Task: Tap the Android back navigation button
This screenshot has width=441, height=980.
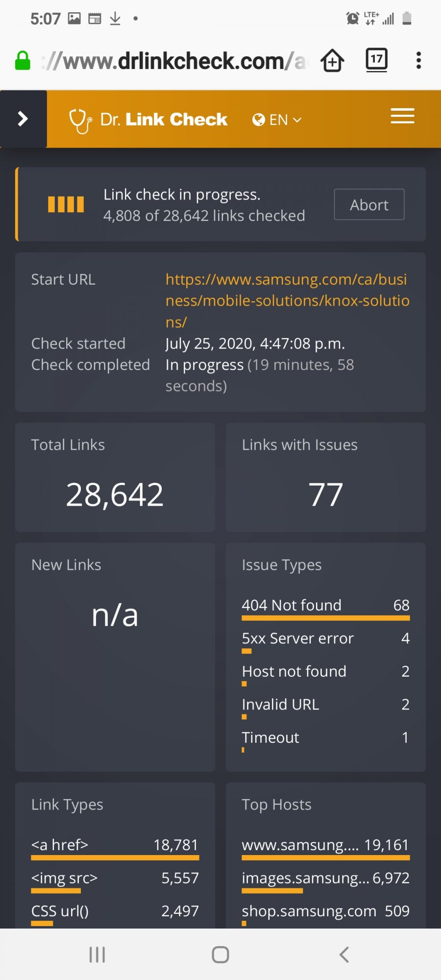Action: point(344,955)
